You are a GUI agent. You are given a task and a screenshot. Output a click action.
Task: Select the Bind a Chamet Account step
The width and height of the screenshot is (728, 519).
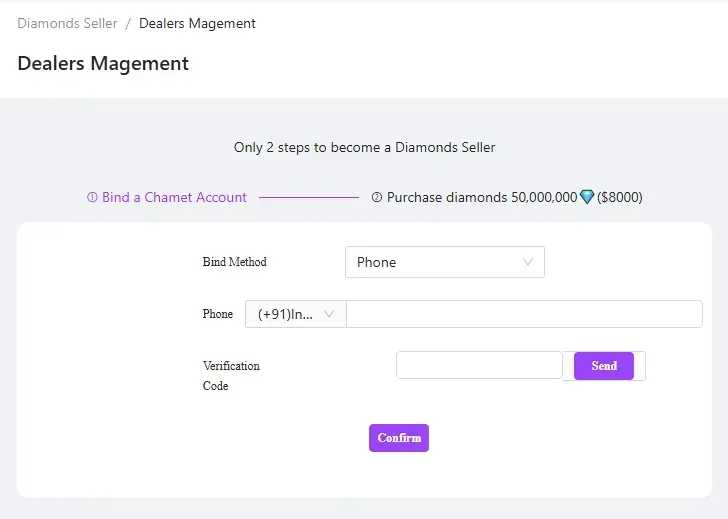[x=174, y=198]
